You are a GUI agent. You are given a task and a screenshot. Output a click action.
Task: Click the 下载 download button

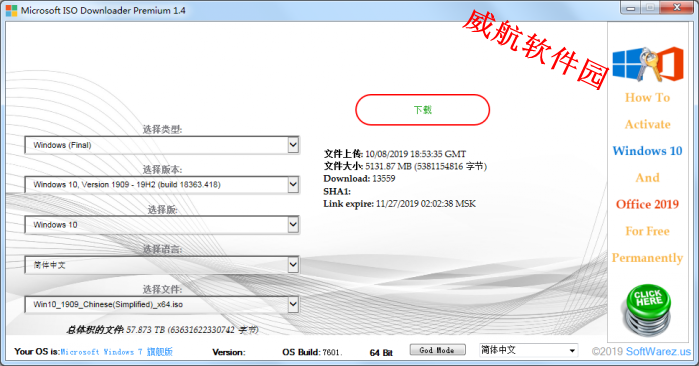tap(422, 110)
